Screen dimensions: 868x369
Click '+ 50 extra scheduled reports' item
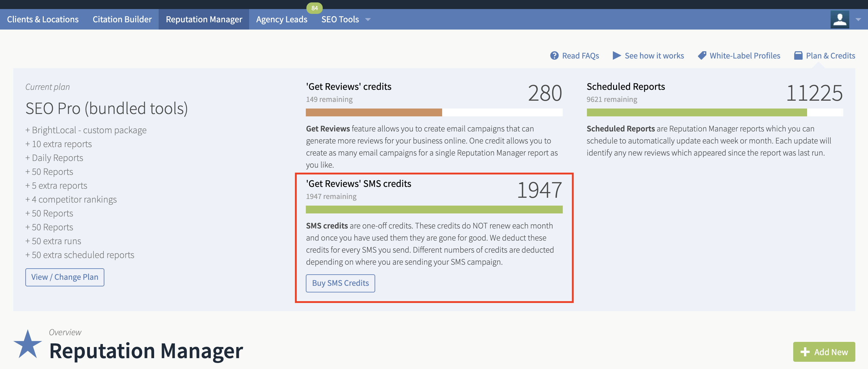(80, 255)
